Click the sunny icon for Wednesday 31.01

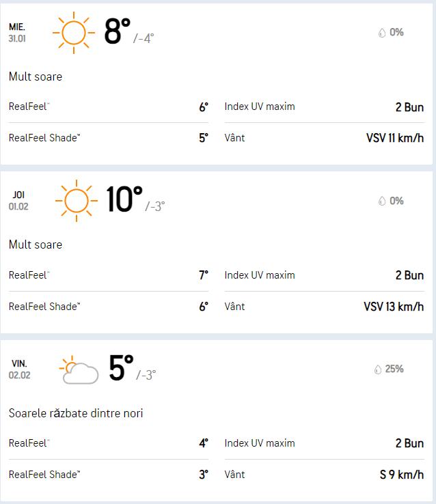coord(74,32)
